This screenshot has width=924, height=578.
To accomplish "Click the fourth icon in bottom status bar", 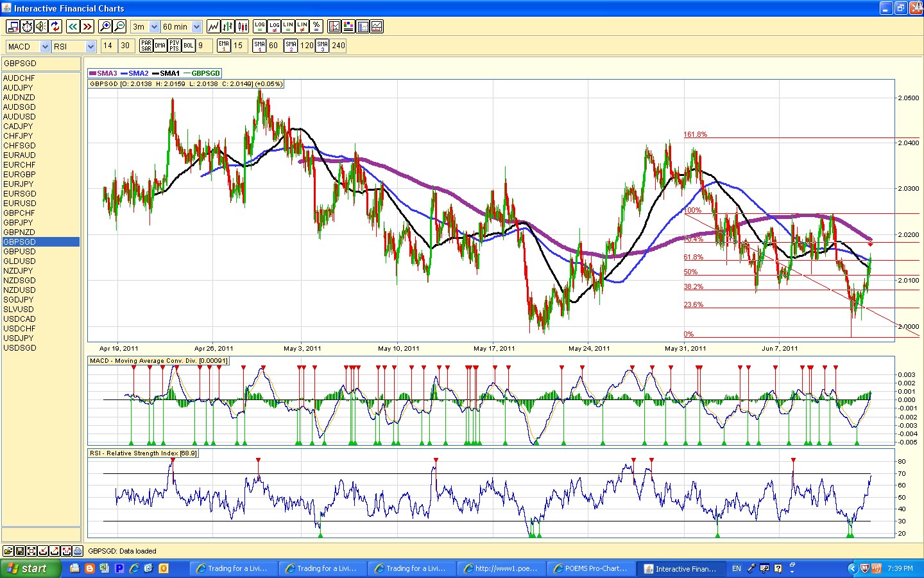I will click(x=43, y=551).
